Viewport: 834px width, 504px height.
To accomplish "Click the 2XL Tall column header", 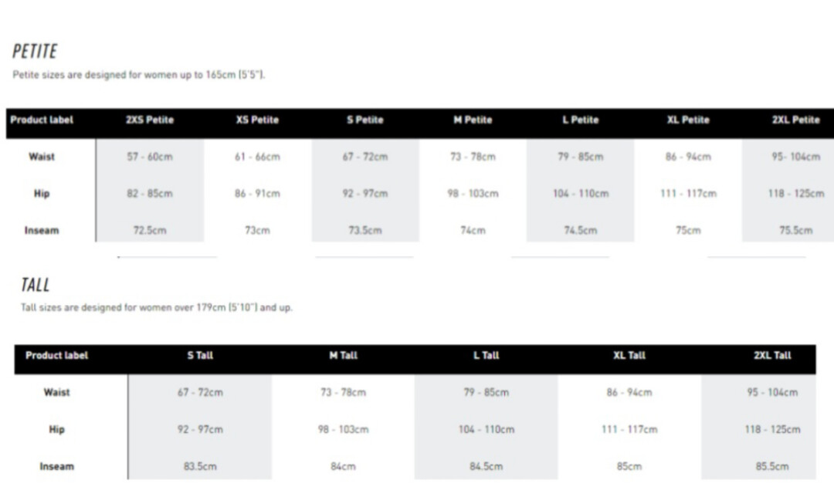I will (x=772, y=356).
